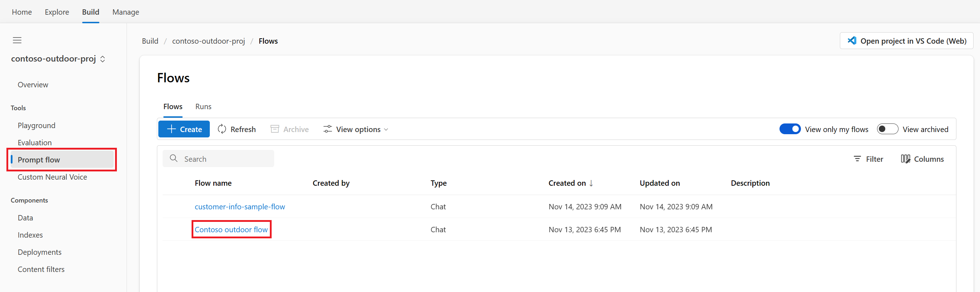Image resolution: width=980 pixels, height=292 pixels.
Task: Click into the Search flows field
Action: [218, 159]
